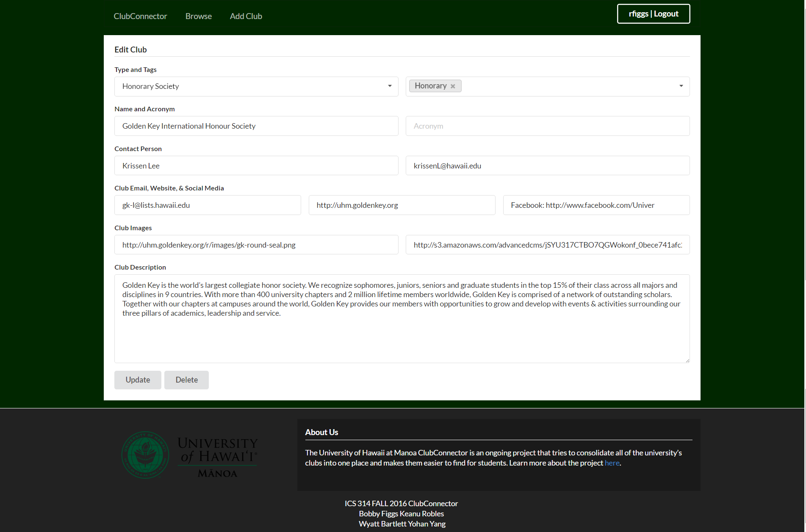The image size is (806, 532).
Task: Click the rfiggs | Logout button
Action: (x=654, y=14)
